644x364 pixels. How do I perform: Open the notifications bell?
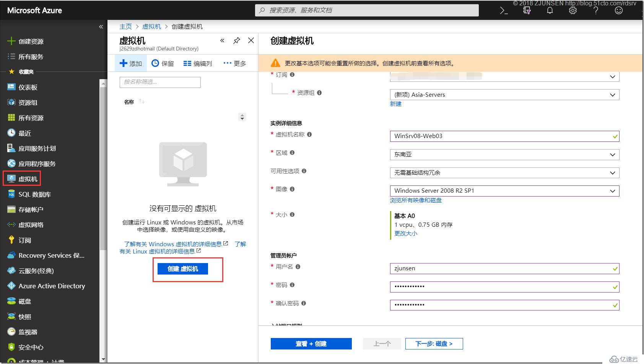[550, 11]
